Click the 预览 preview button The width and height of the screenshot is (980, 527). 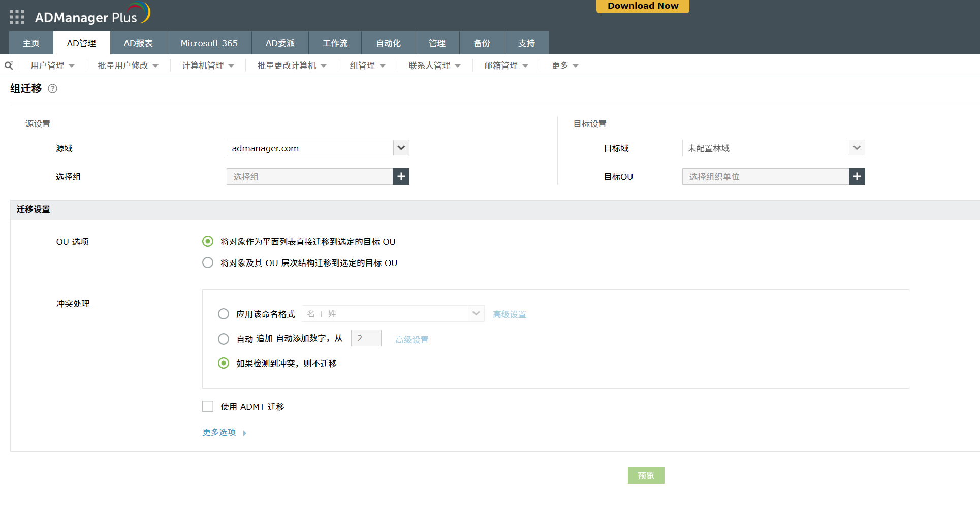pos(646,476)
